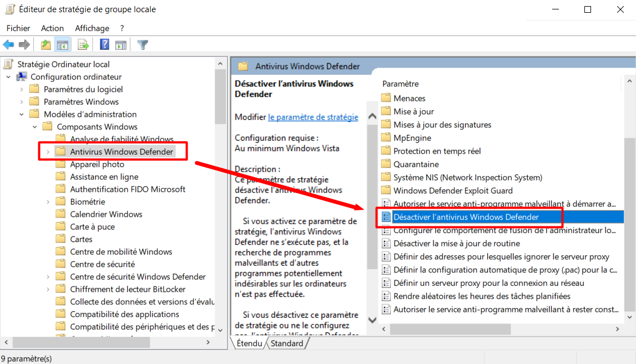Image resolution: width=636 pixels, height=364 pixels.
Task: Click the Quarantaine folder icon
Action: coord(386,164)
